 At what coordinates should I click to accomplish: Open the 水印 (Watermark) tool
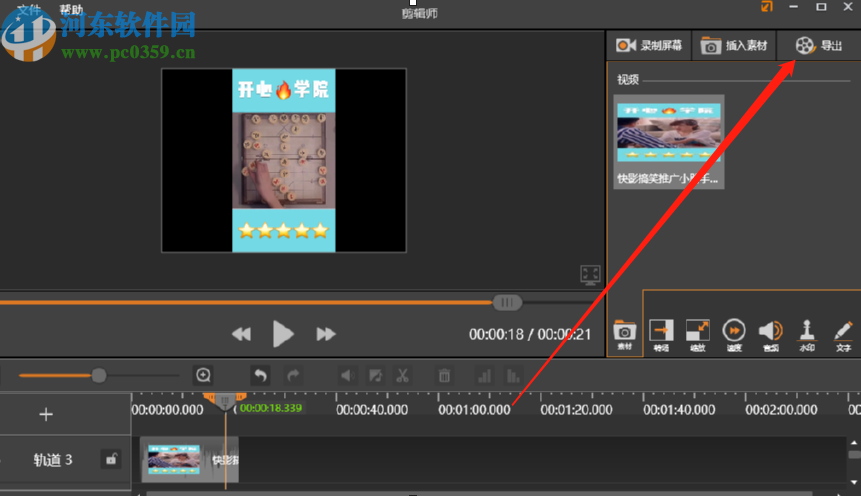click(807, 333)
